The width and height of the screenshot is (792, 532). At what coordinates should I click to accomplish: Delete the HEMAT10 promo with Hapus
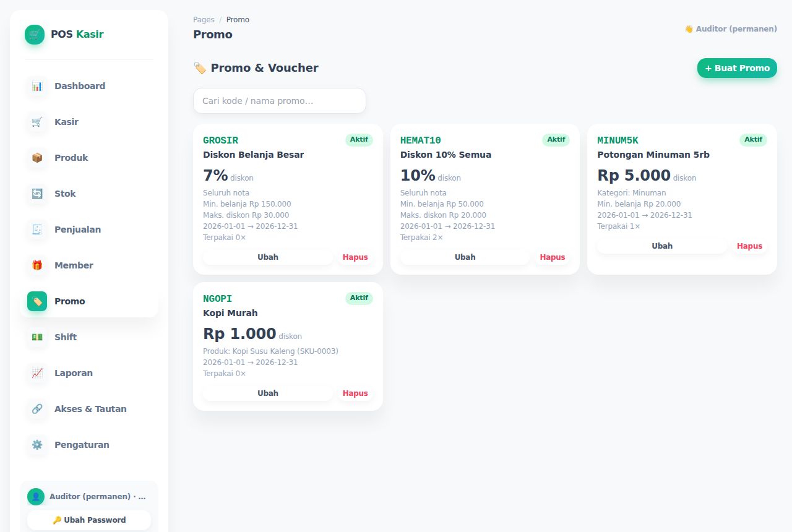point(553,257)
